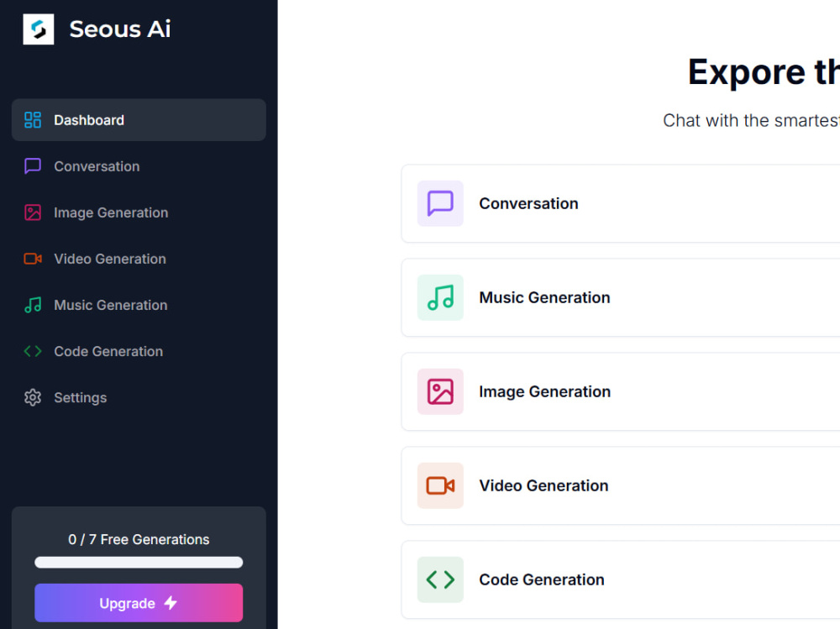Image resolution: width=840 pixels, height=629 pixels.
Task: Click the '0 / 7 Free Generations' text
Action: tap(139, 539)
